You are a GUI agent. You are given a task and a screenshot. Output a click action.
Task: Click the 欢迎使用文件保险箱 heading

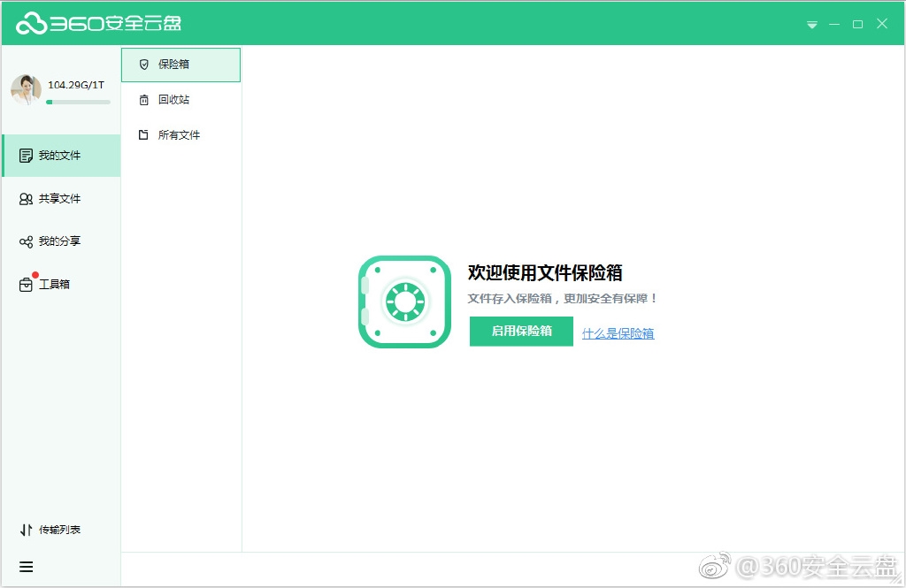point(545,273)
